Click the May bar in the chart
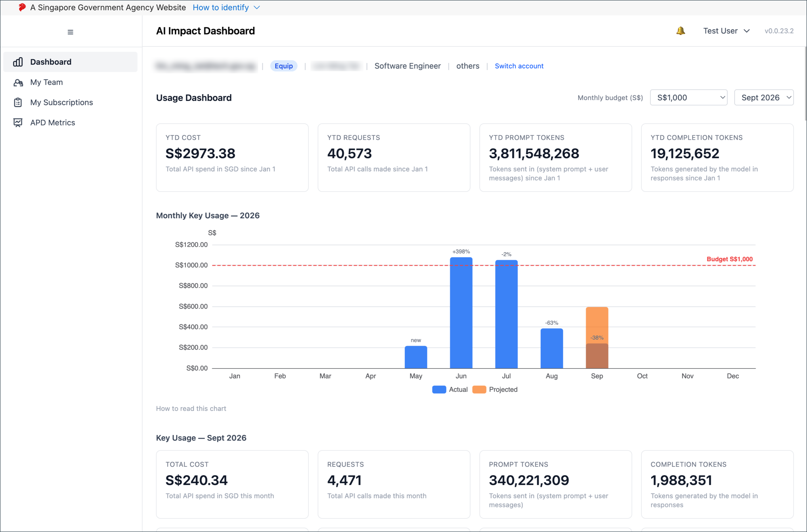Screen dimensions: 807x532 point(416,357)
